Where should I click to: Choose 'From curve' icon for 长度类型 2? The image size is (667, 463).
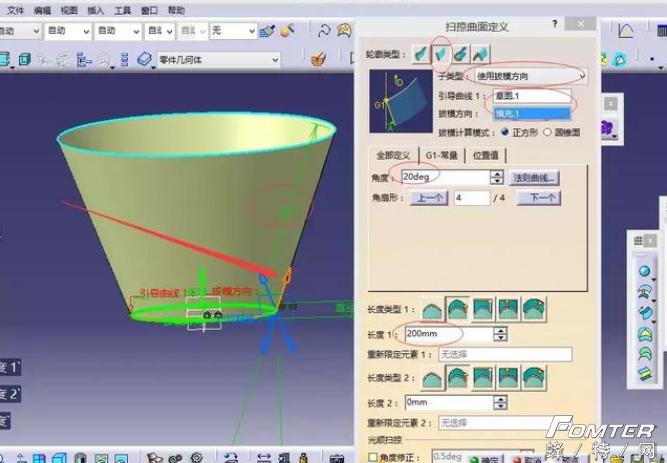click(432, 378)
